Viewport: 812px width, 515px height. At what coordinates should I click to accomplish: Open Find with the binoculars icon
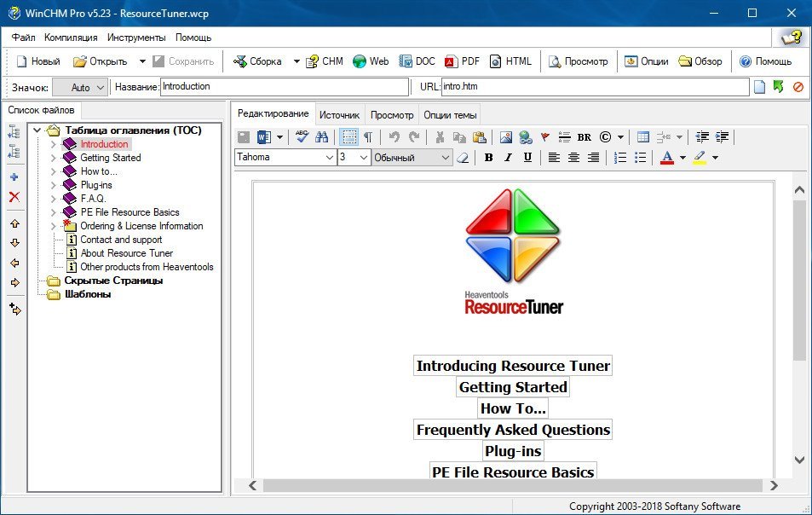tap(321, 136)
